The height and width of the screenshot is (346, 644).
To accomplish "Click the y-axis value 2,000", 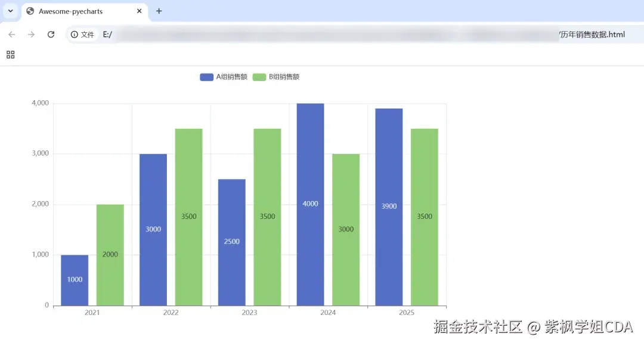I will click(41, 204).
